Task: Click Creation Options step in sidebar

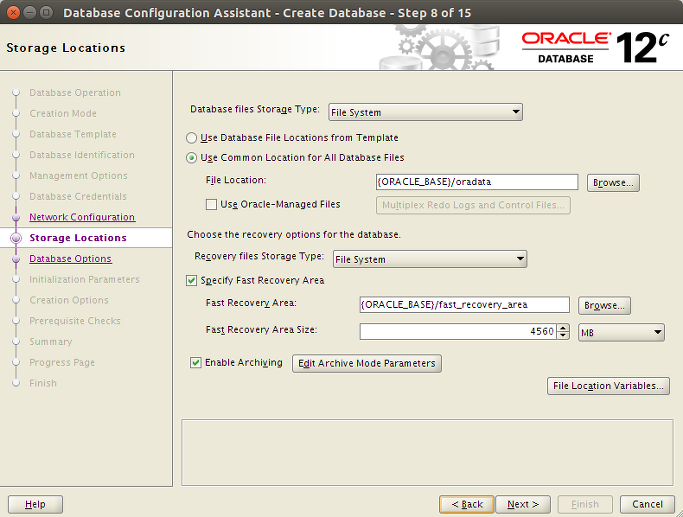Action: (69, 300)
